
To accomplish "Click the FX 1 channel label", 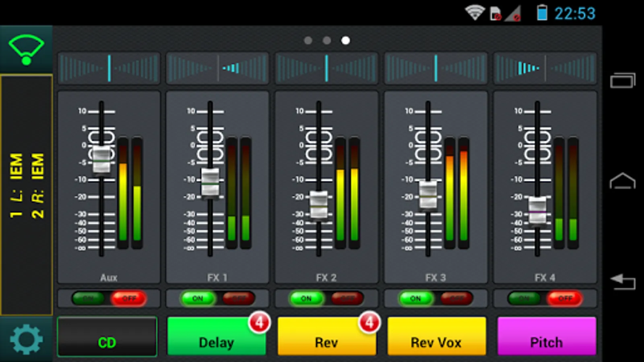I will [217, 278].
